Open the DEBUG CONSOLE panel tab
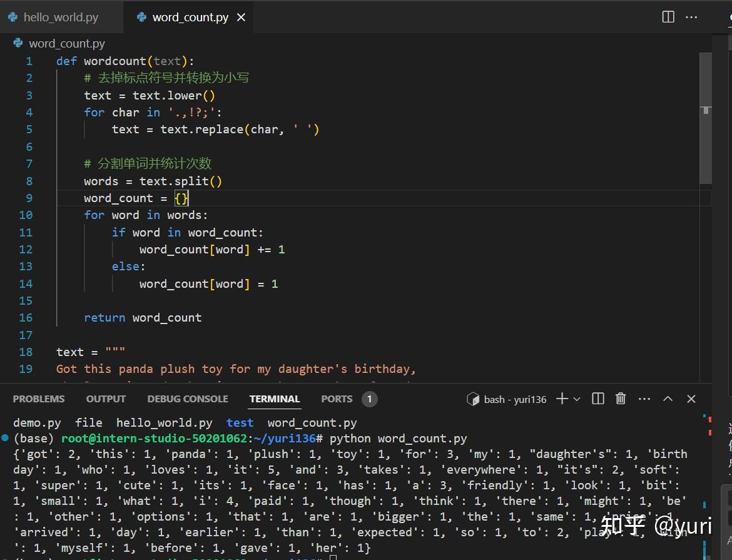The image size is (732, 560). 188,399
